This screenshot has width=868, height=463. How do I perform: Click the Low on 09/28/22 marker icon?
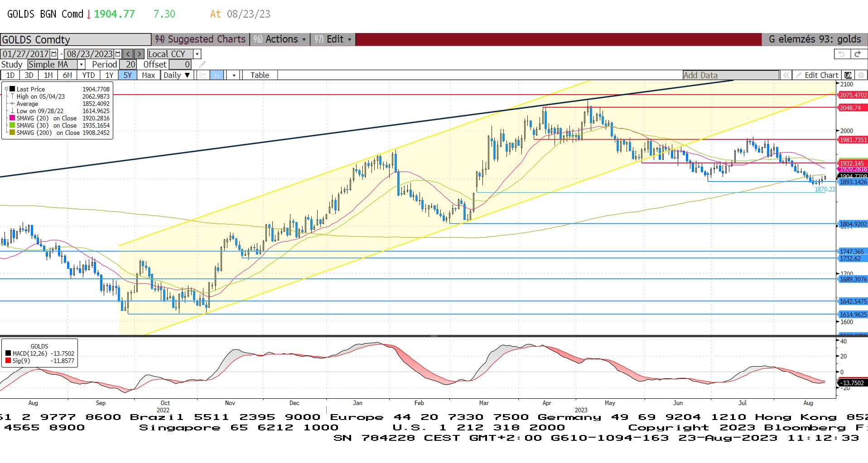tap(12, 111)
